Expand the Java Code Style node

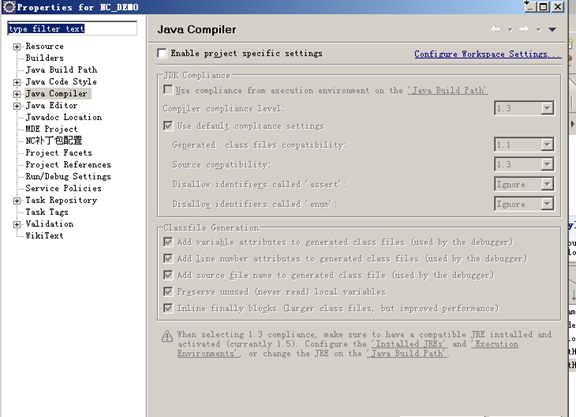[x=17, y=82]
